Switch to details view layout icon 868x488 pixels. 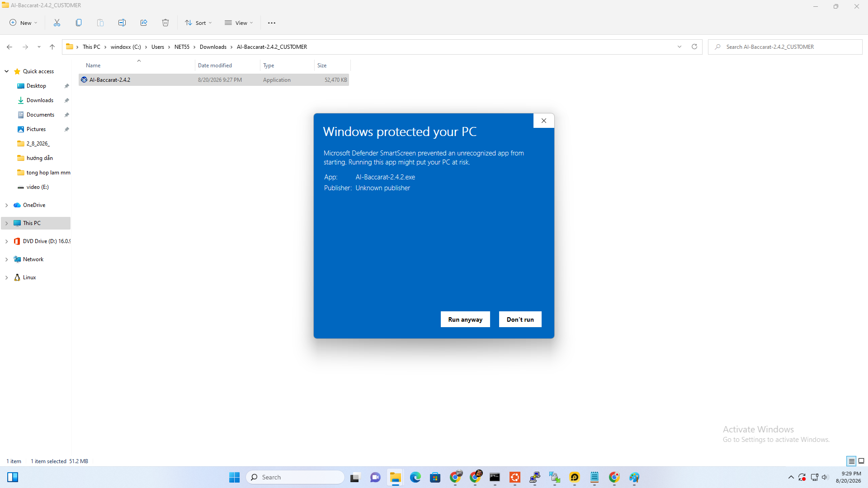[851, 461]
